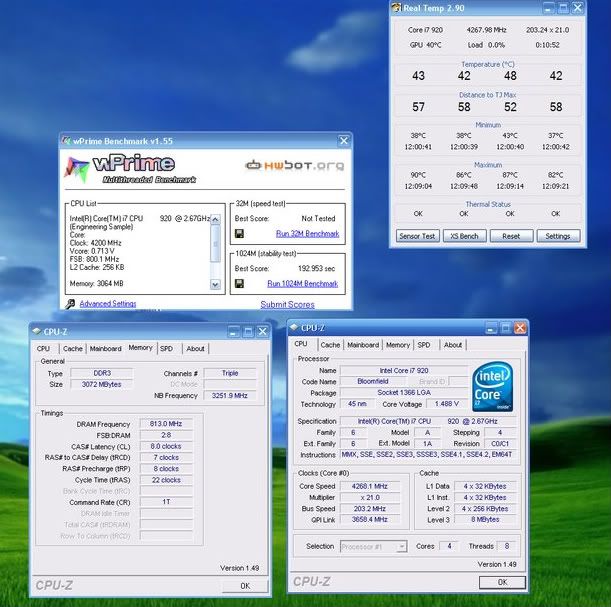Screen dimensions: 611x607
Task: Click the Real Temp title bar icon
Action: (396, 7)
